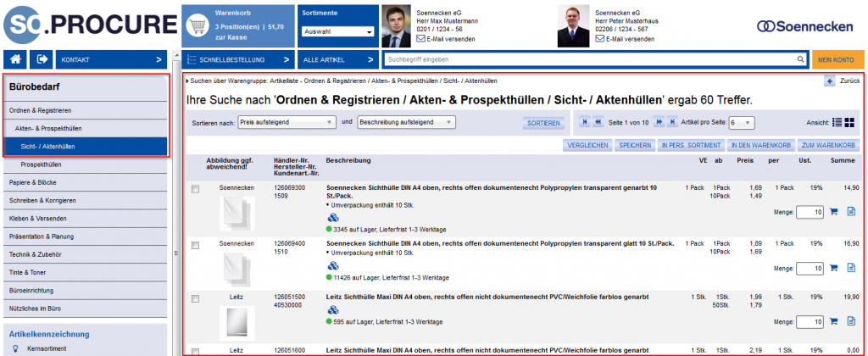
Task: Click blue cubes icon for article 126069400
Action: [332, 265]
